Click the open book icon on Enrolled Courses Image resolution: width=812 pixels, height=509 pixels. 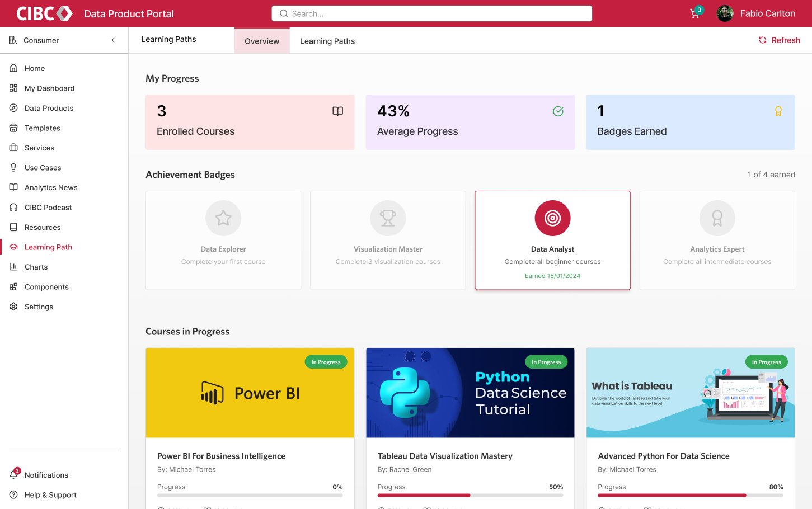click(x=337, y=111)
